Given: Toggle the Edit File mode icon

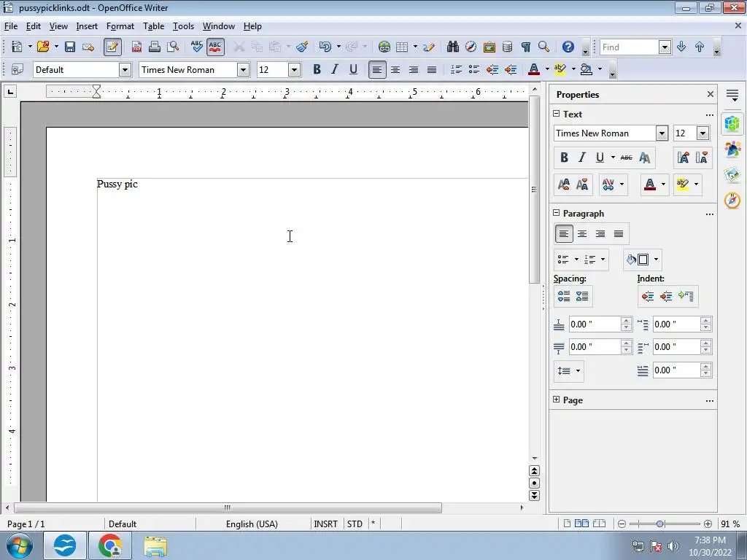Looking at the screenshot, I should (x=112, y=47).
